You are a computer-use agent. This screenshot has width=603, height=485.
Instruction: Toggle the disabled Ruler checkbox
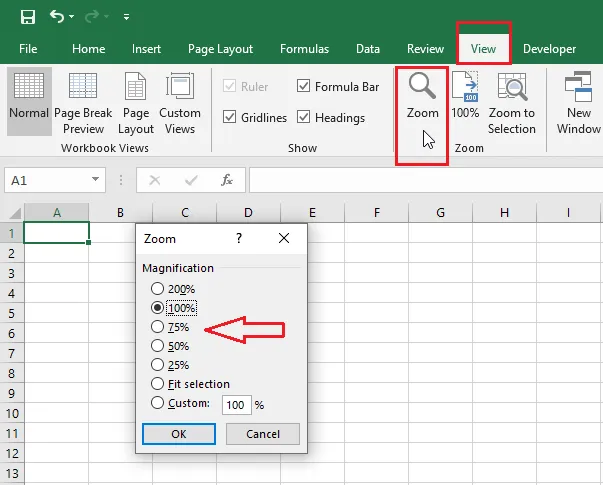230,86
